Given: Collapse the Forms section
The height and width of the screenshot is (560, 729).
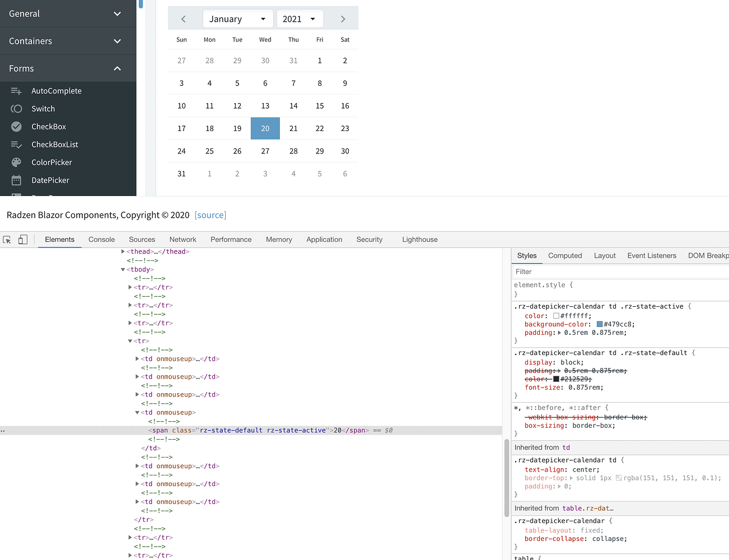Looking at the screenshot, I should coord(117,68).
